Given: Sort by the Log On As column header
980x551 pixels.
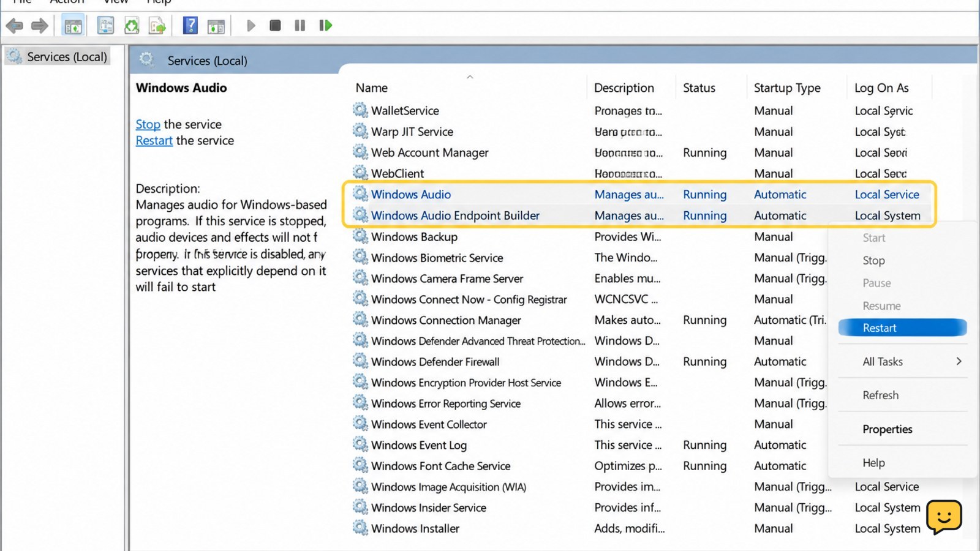Looking at the screenshot, I should [881, 88].
